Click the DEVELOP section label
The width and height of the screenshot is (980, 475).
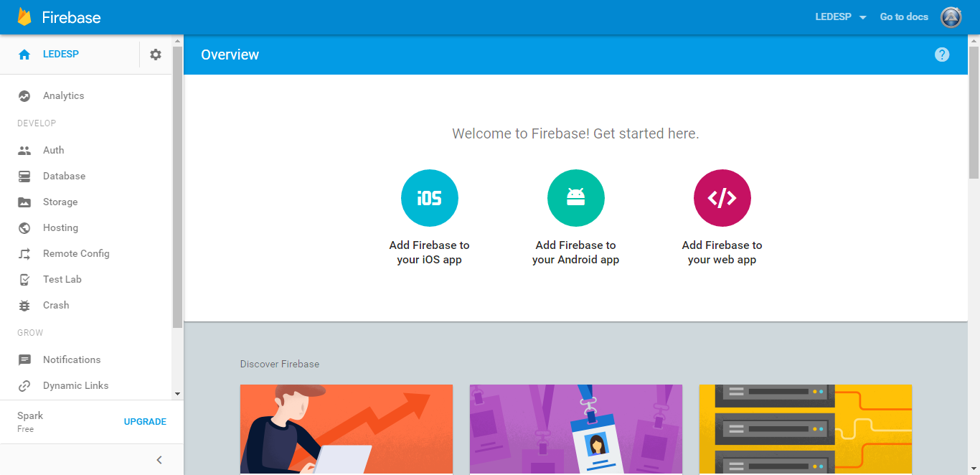tap(37, 123)
